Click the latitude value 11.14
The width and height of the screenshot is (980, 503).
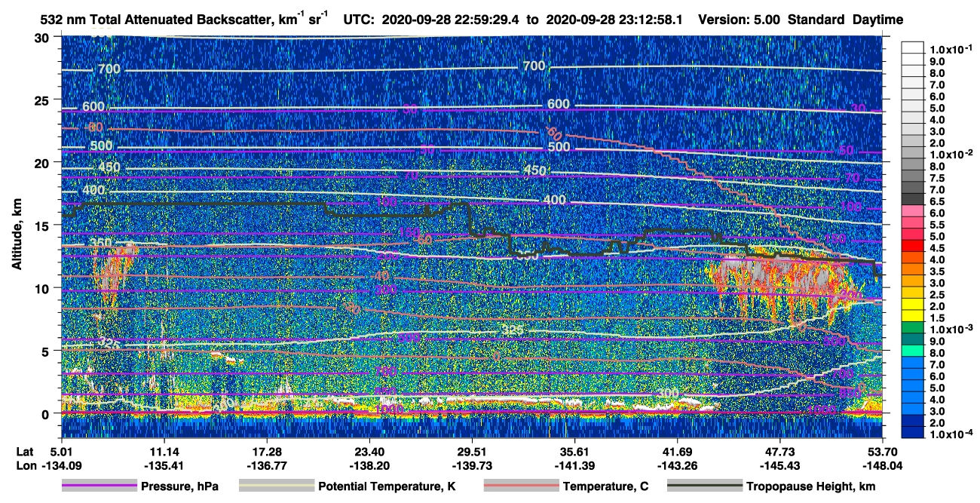164,451
